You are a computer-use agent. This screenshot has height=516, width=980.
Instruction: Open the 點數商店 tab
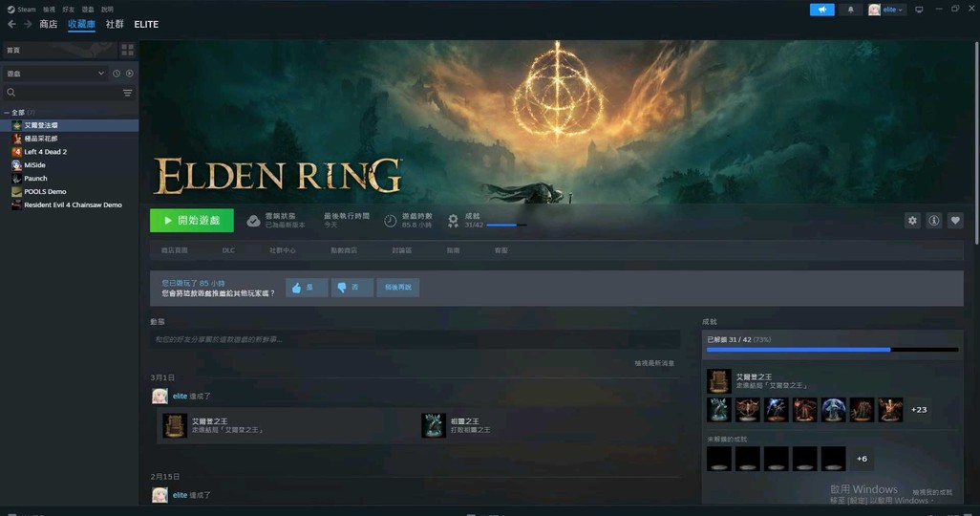click(344, 250)
